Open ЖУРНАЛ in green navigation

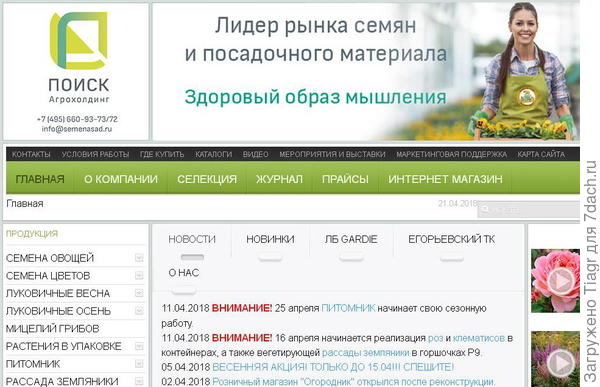point(279,179)
